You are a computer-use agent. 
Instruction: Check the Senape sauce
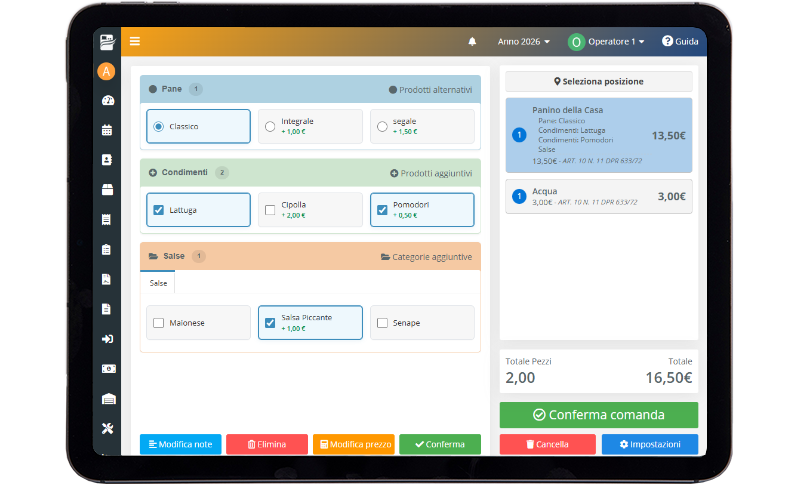click(422, 322)
